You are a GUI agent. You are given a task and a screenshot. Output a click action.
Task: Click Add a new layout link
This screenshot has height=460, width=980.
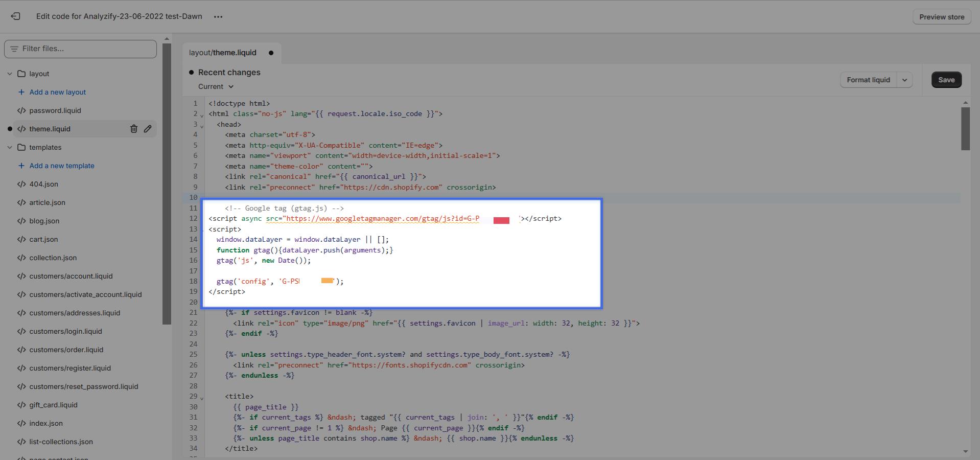pos(58,92)
